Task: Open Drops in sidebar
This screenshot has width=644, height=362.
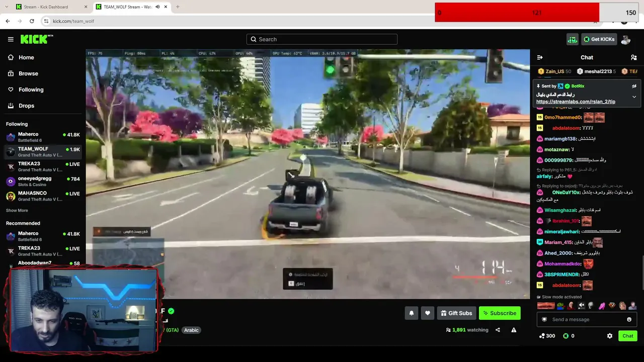Action: 21,106
